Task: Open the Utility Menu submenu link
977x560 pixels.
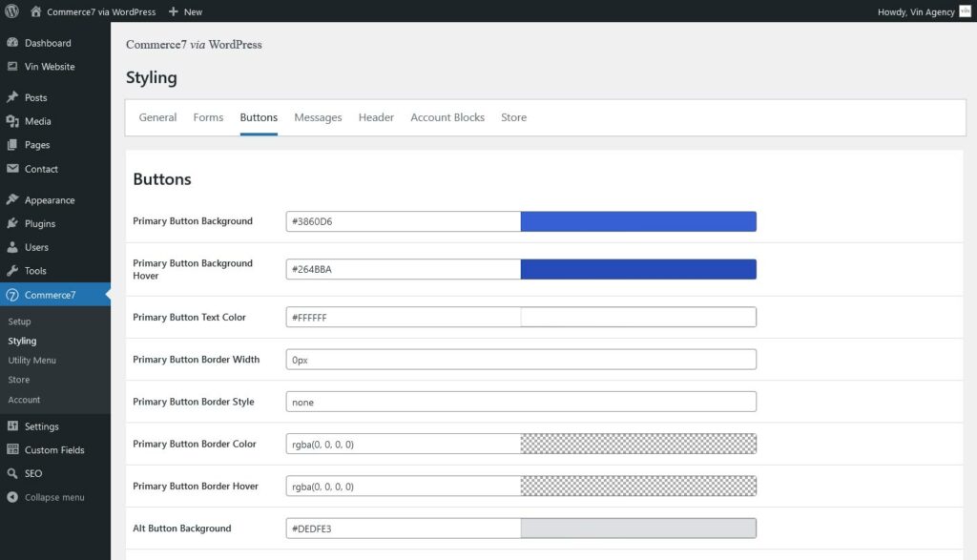Action: [x=32, y=361]
